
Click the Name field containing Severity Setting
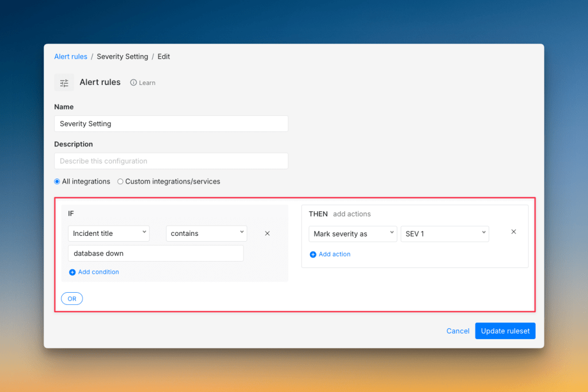[x=171, y=123]
